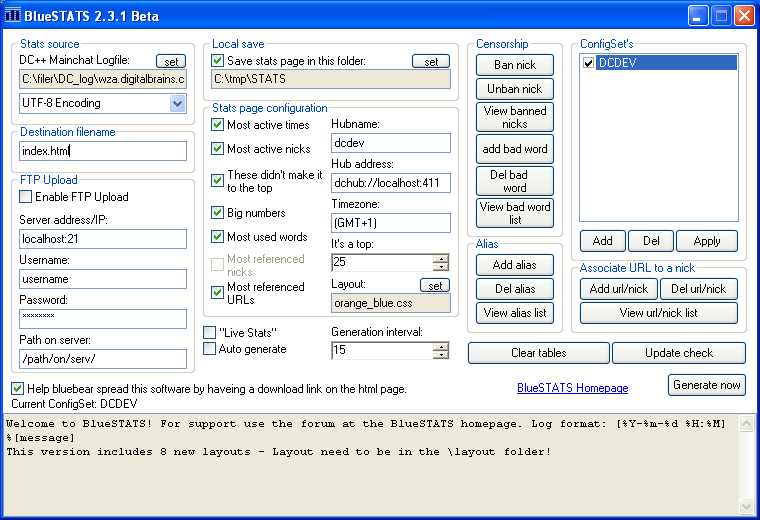
Task: Click the Hub address input field
Action: pos(391,183)
